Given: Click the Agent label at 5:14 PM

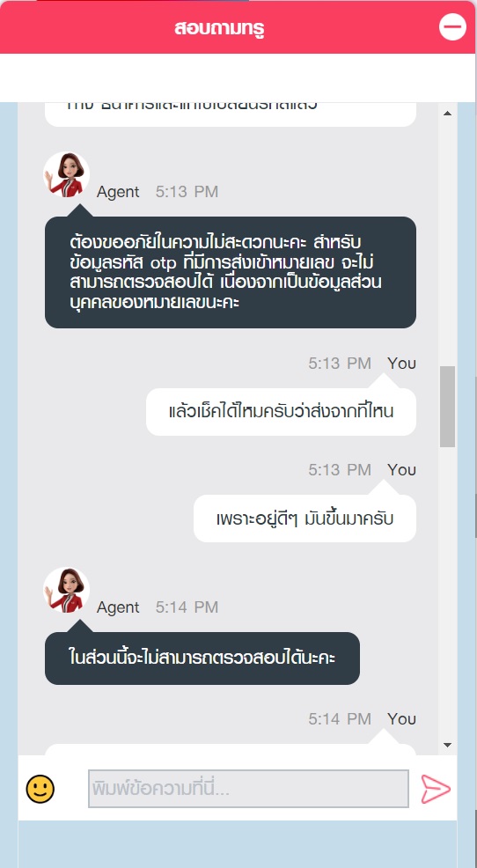Looking at the screenshot, I should pyautogui.click(x=118, y=607).
